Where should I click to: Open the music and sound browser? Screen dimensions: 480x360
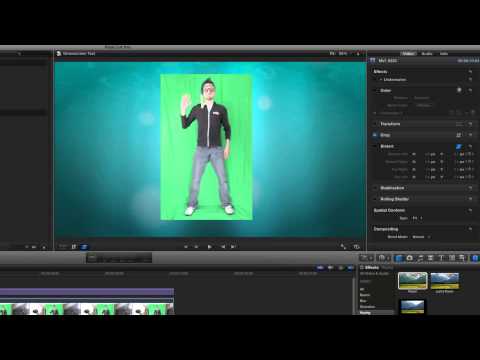[420, 258]
